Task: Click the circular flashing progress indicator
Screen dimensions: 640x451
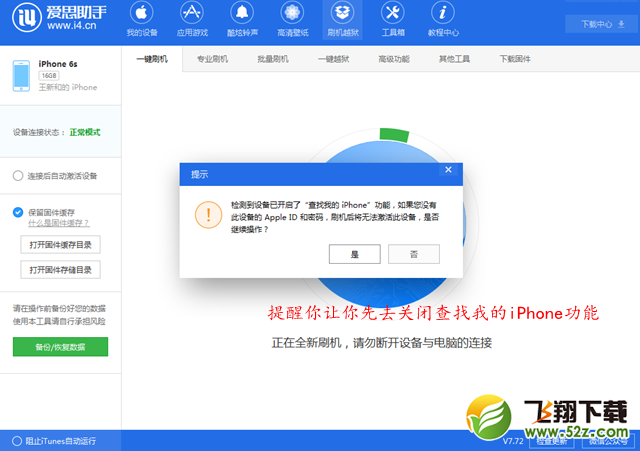Action: pos(382,222)
